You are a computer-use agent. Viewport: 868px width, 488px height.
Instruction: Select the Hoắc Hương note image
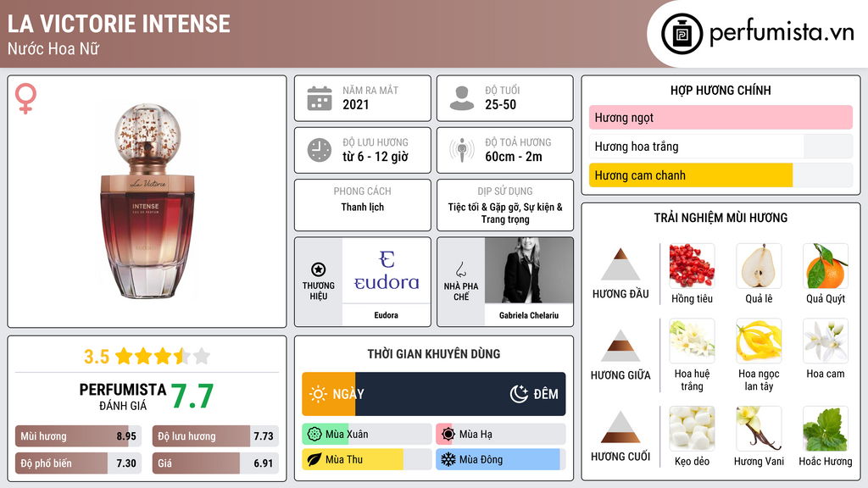826,428
